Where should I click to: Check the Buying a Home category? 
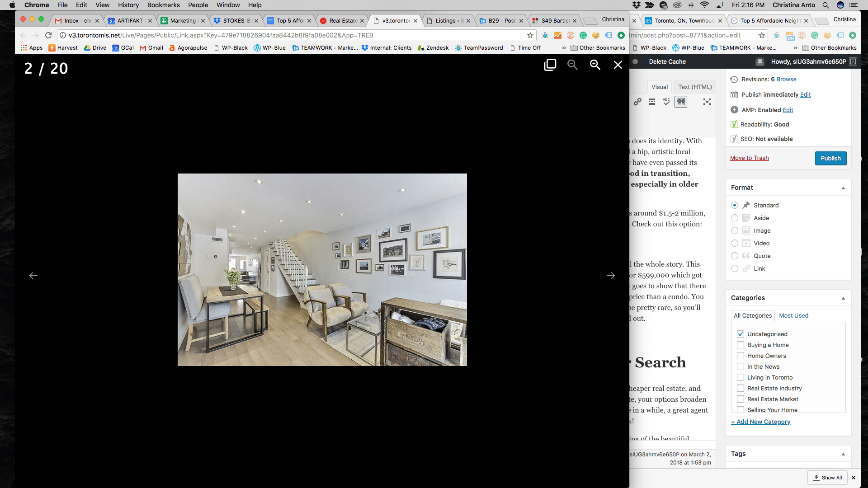point(741,345)
